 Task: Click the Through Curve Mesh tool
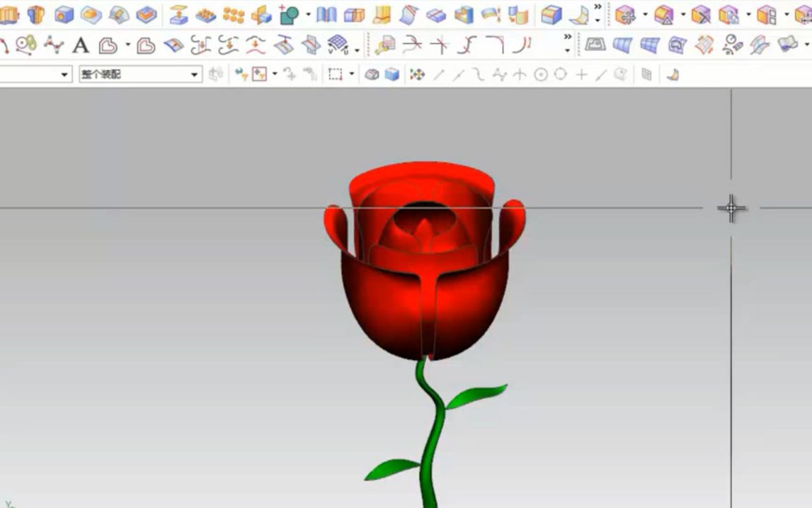click(649, 45)
